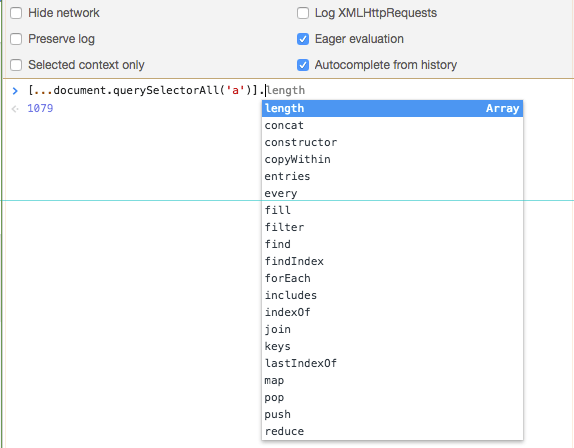
Task: Click the Log XMLHttpRequests label text
Action: [376, 13]
